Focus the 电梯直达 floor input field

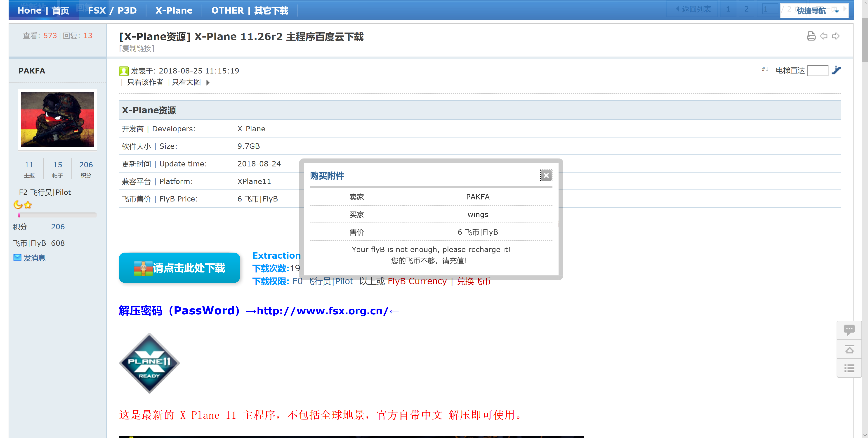pos(818,71)
